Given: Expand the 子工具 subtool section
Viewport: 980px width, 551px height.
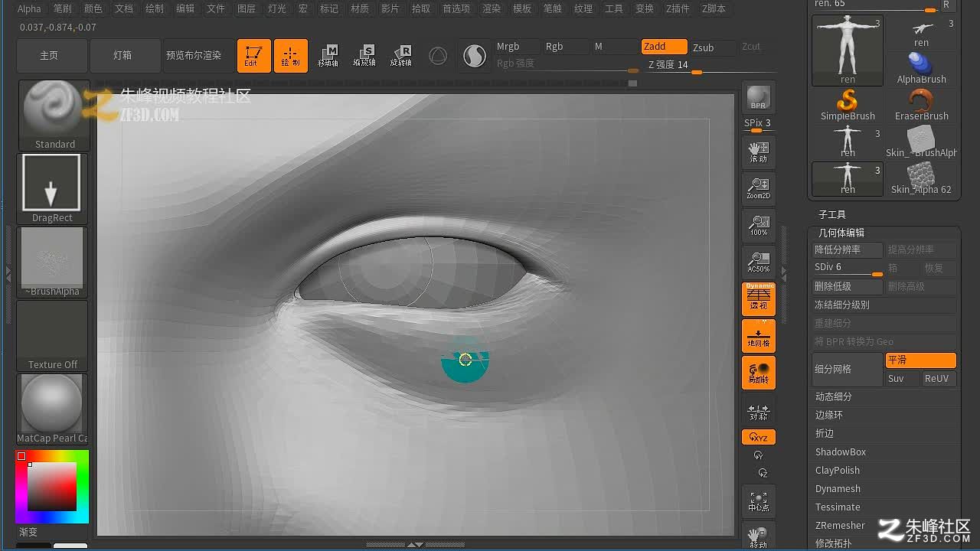Looking at the screenshot, I should (x=832, y=214).
